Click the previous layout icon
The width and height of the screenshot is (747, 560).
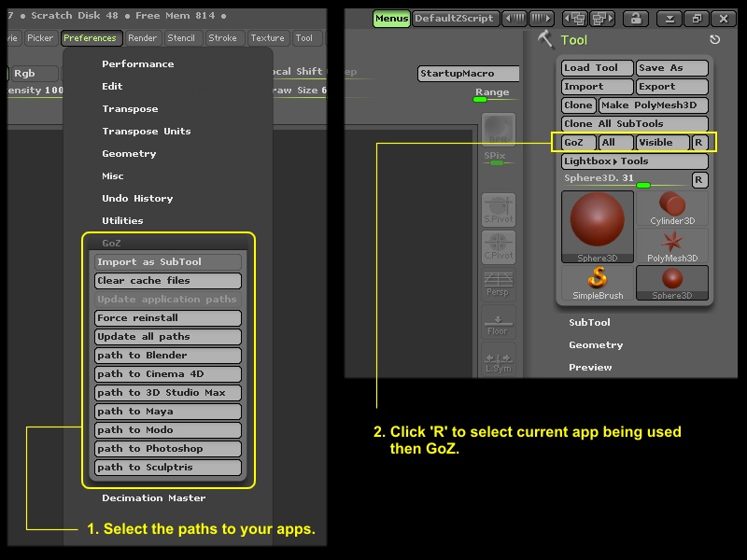575,19
